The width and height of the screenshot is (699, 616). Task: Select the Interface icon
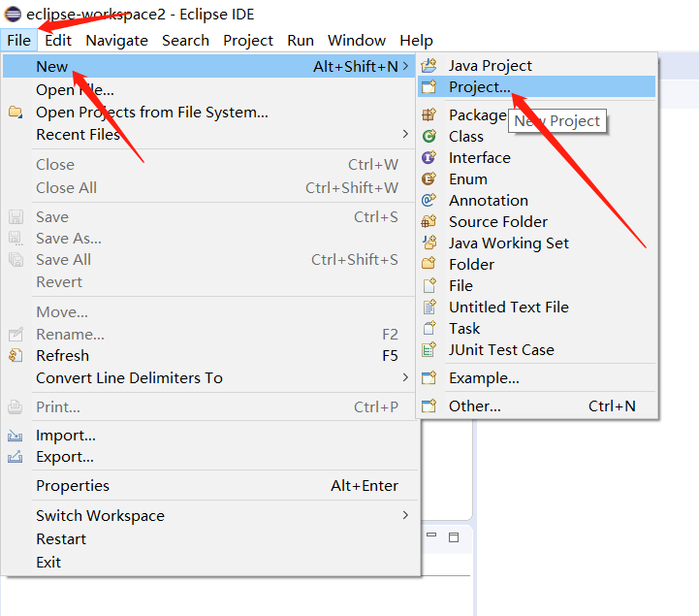(429, 158)
